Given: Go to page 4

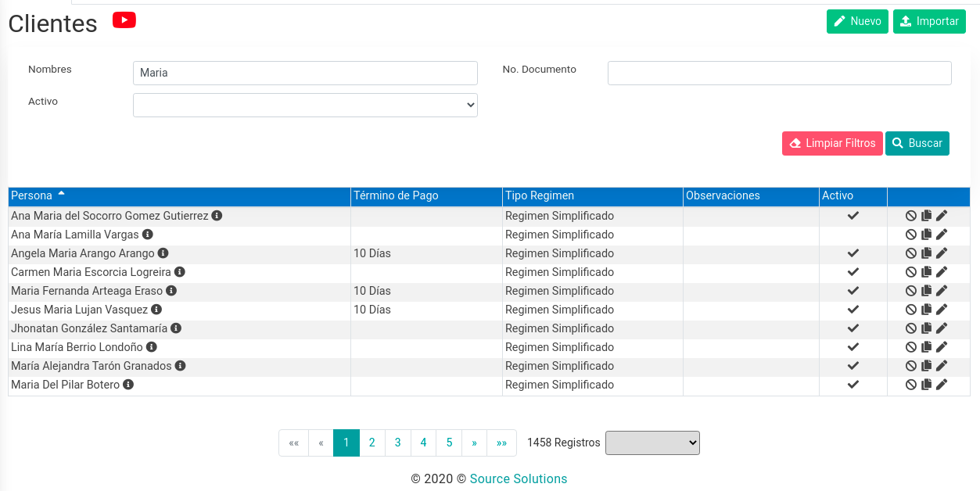Looking at the screenshot, I should point(423,443).
